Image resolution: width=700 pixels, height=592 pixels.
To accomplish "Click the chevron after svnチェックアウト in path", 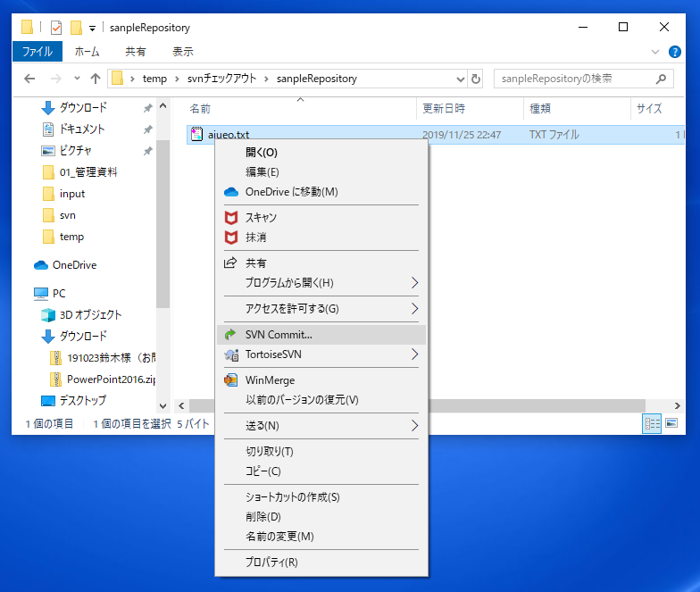I will [x=266, y=79].
